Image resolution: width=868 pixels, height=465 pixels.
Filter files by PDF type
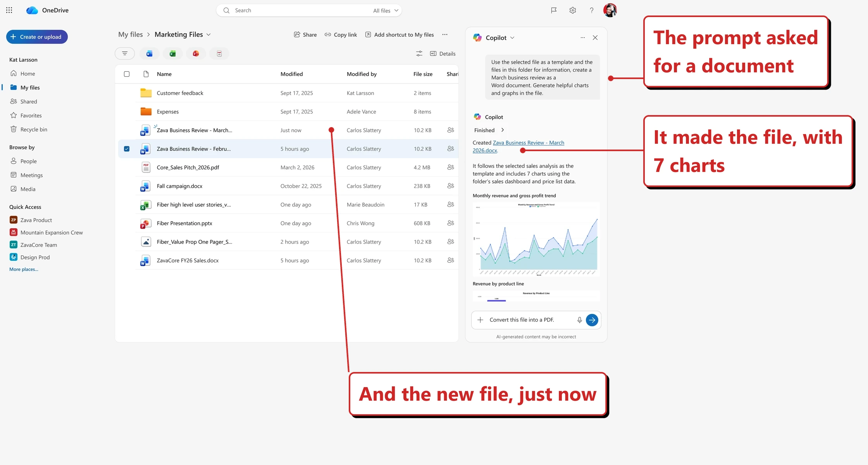(219, 53)
